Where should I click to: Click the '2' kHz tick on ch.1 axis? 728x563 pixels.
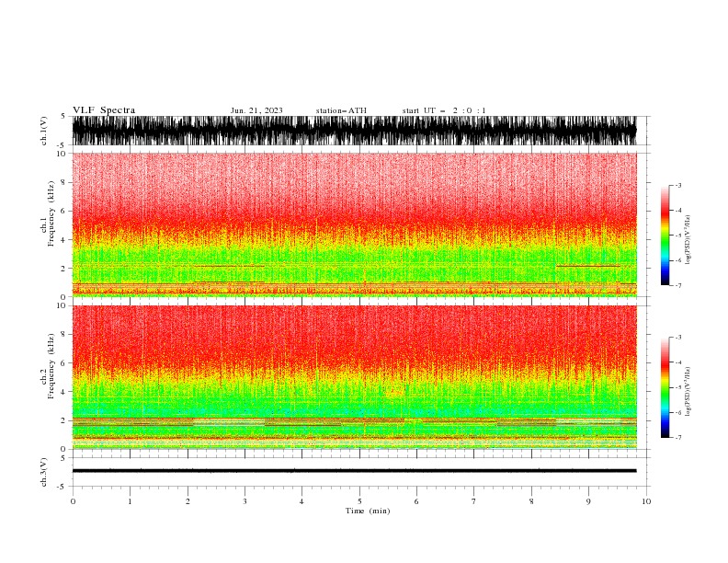click(x=63, y=269)
